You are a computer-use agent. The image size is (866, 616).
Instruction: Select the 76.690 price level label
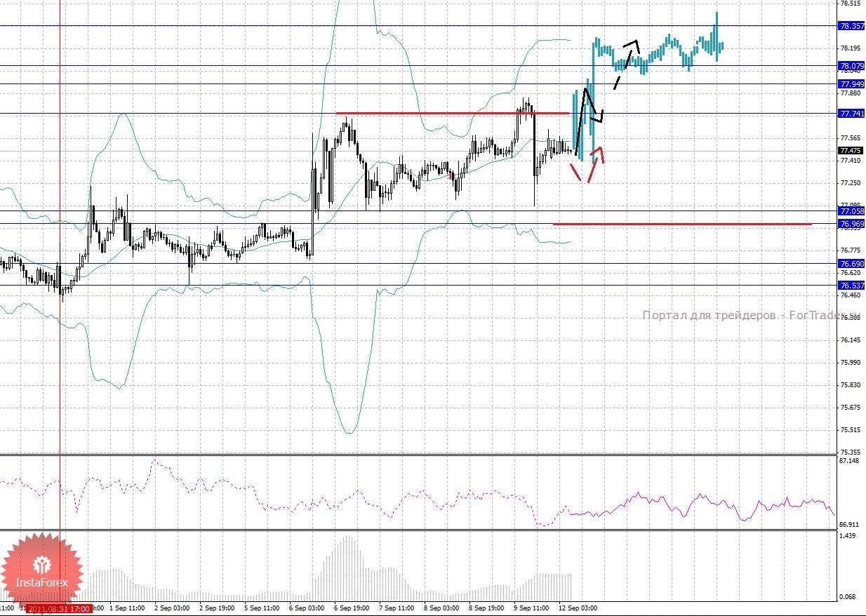(x=851, y=264)
